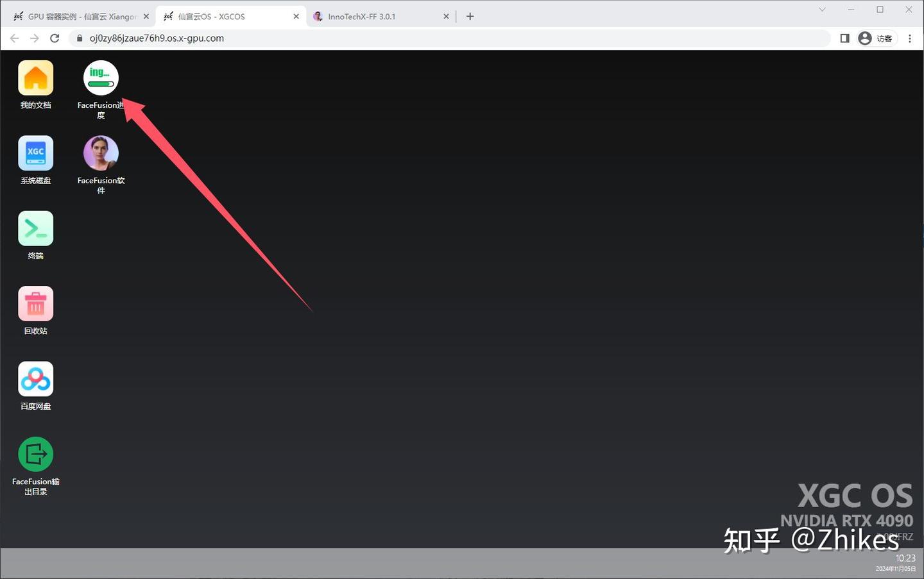Maximize the browser window
Viewport: 924px width, 579px height.
(880, 10)
